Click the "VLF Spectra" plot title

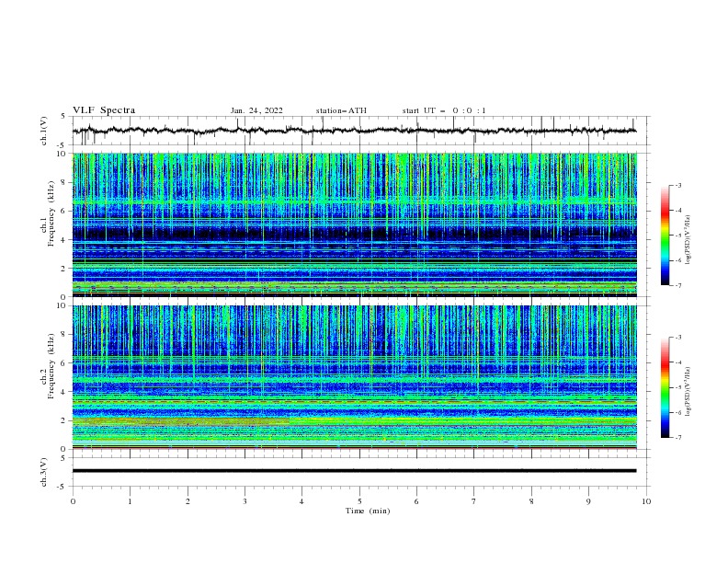104,110
